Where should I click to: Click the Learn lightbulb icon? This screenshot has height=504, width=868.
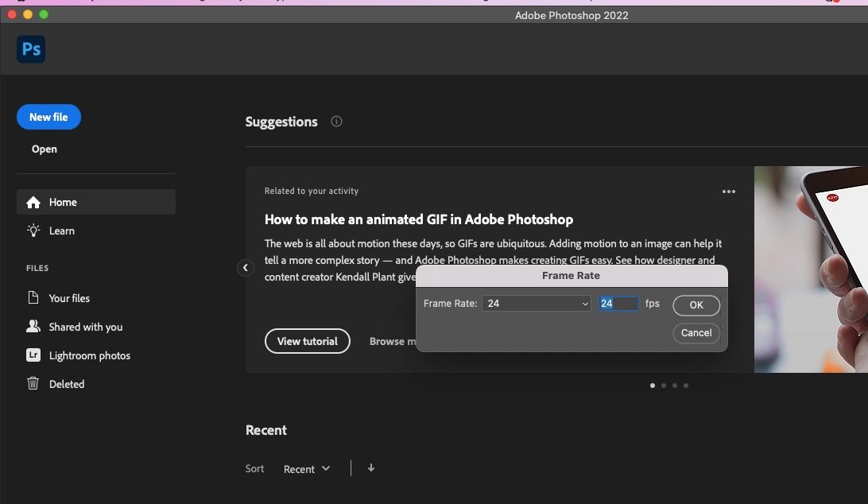click(33, 231)
